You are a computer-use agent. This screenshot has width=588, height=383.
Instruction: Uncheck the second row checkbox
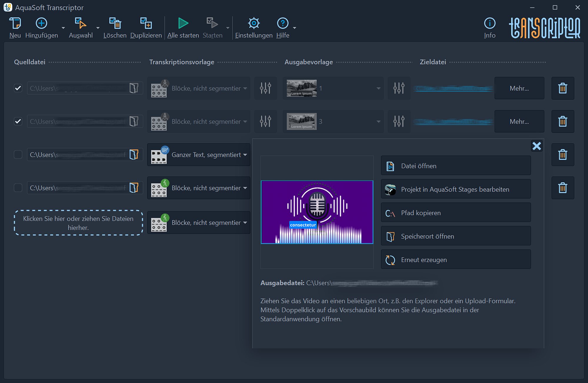(x=18, y=121)
